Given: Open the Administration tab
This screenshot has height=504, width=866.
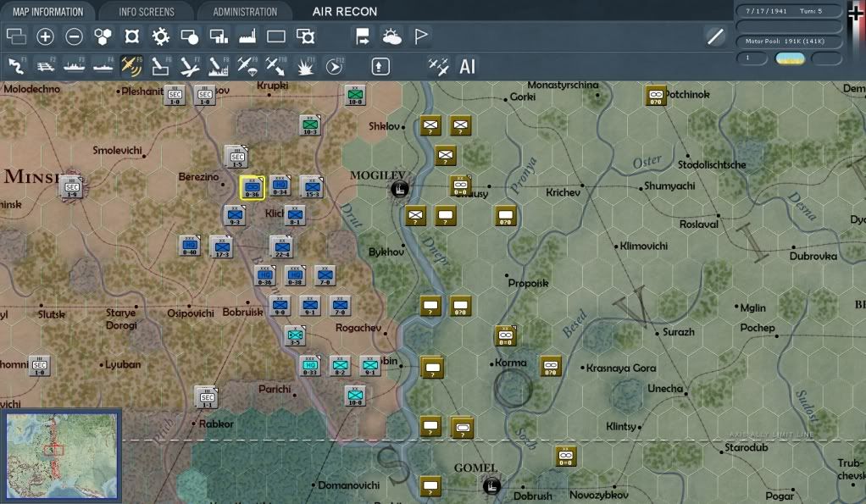Looking at the screenshot, I should [245, 12].
